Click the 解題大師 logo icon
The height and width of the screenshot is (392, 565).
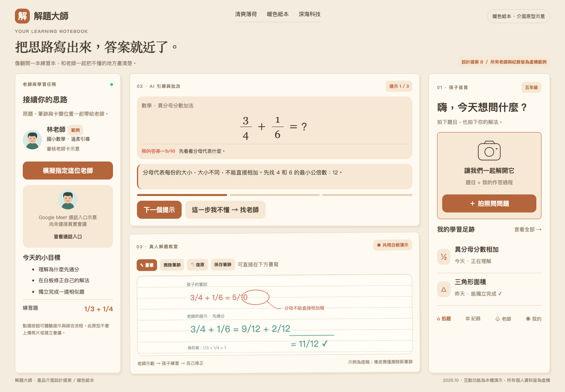click(x=22, y=16)
